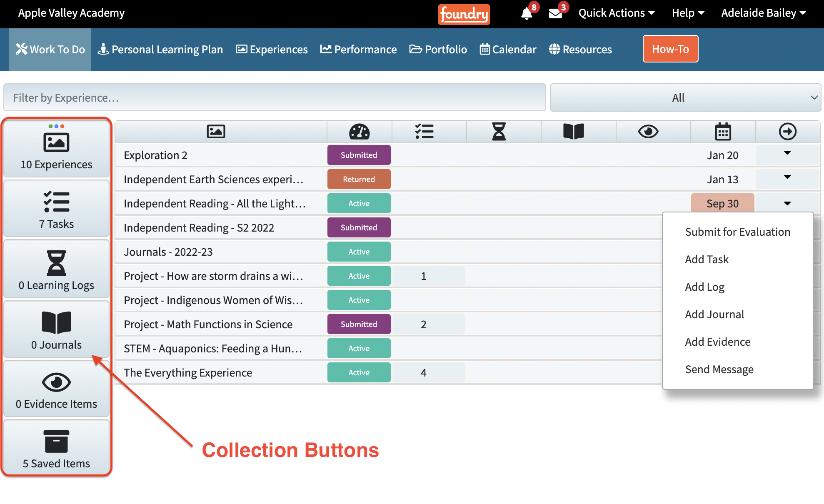824x504 pixels.
Task: Select the 7 Tasks collection button
Action: click(56, 210)
